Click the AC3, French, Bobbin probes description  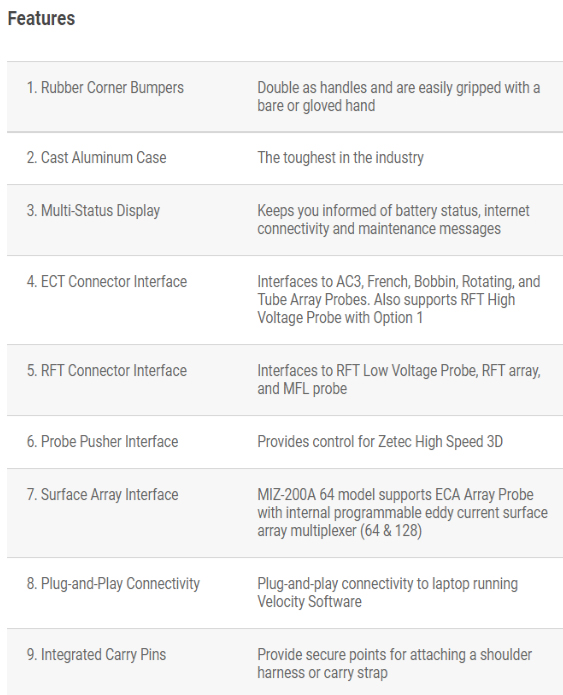(399, 300)
